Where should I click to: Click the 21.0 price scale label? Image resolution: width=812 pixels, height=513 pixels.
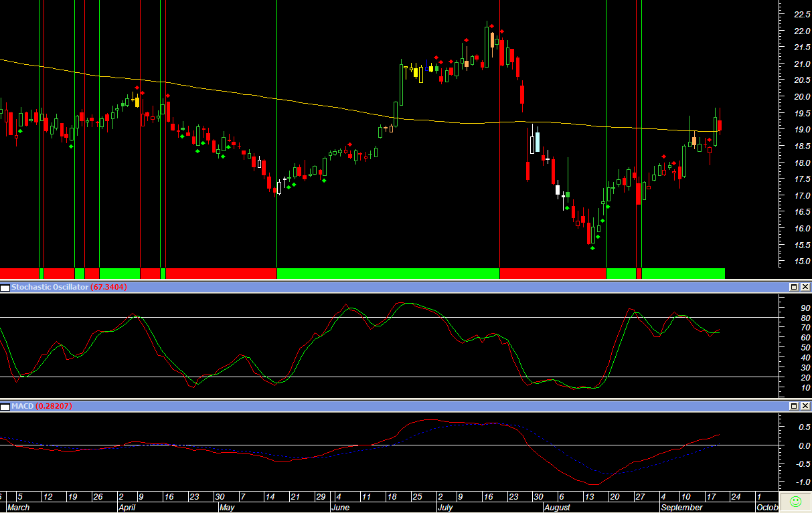pyautogui.click(x=802, y=64)
